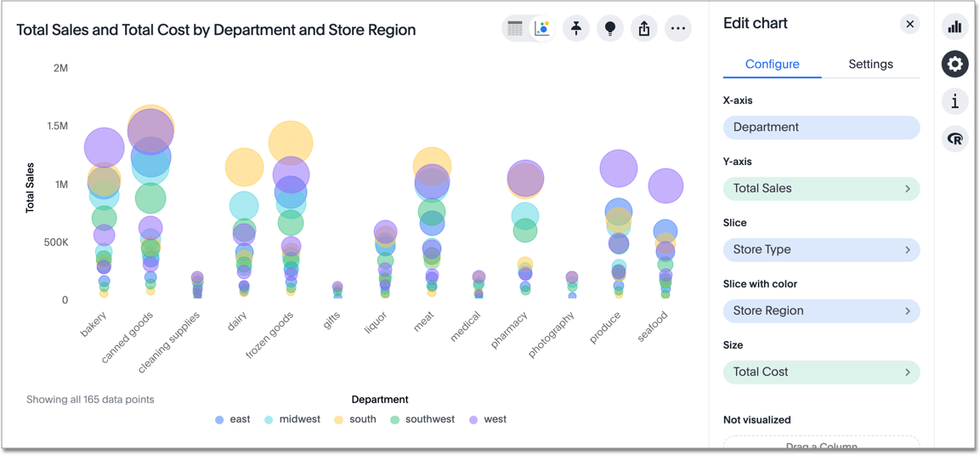Expand the Total Sales Y-axis chevron
The width and height of the screenshot is (980, 455).
pos(907,189)
